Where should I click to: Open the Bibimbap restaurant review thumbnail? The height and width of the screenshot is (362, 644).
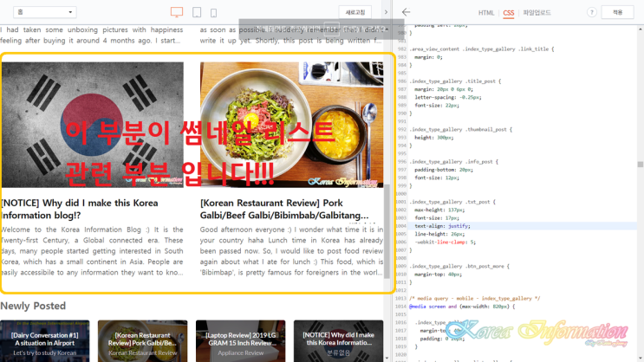click(x=291, y=125)
